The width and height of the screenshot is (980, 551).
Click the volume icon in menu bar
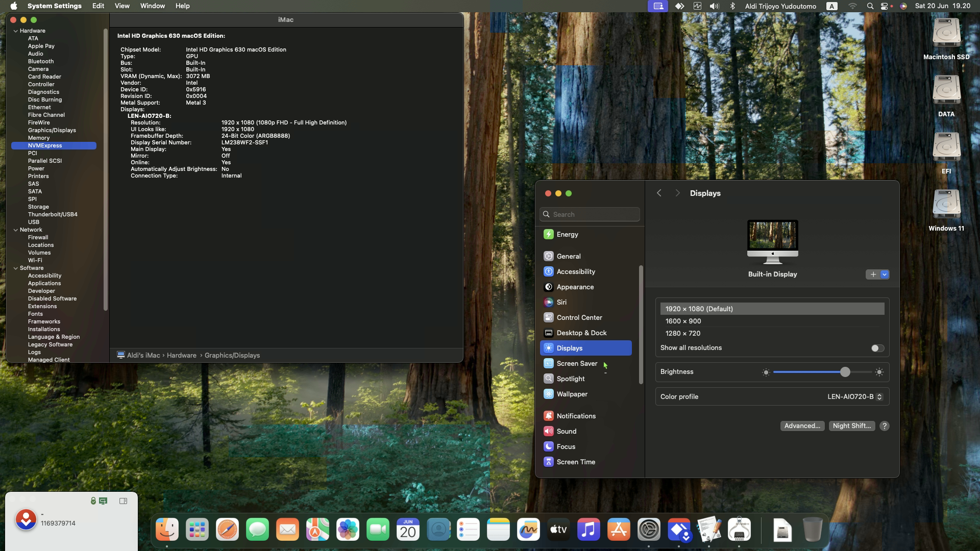tap(714, 6)
